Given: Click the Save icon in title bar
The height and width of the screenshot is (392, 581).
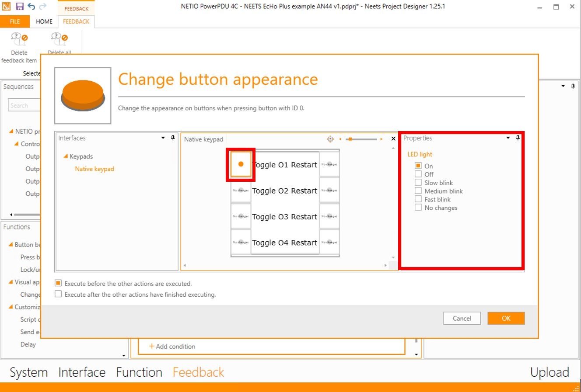Looking at the screenshot, I should 20,7.
